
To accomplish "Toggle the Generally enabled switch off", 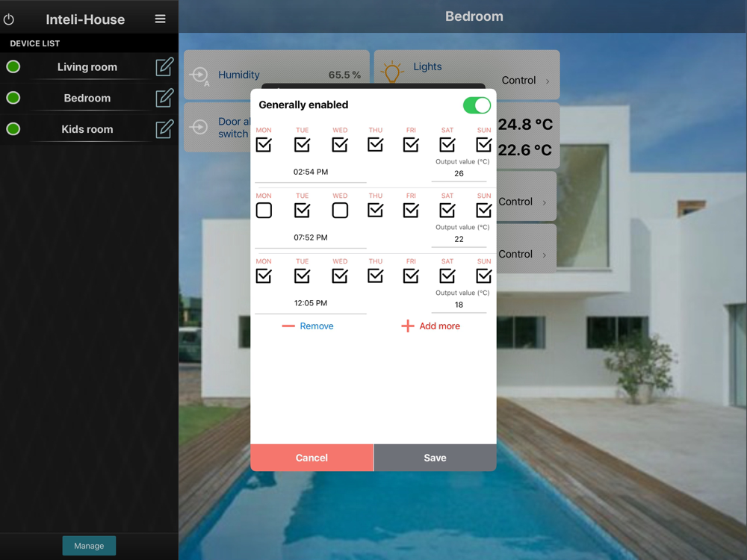I will [x=477, y=105].
